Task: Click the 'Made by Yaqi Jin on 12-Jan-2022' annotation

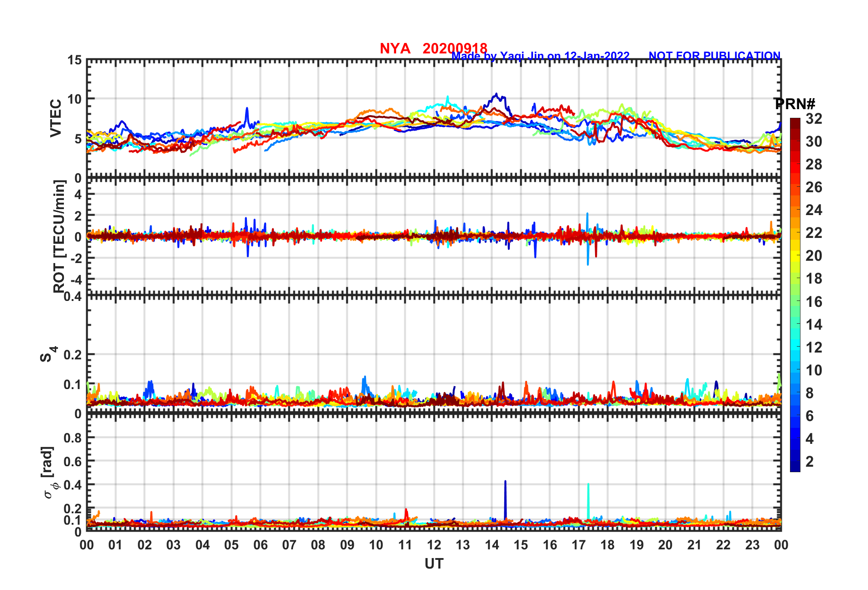Action: pyautogui.click(x=541, y=56)
